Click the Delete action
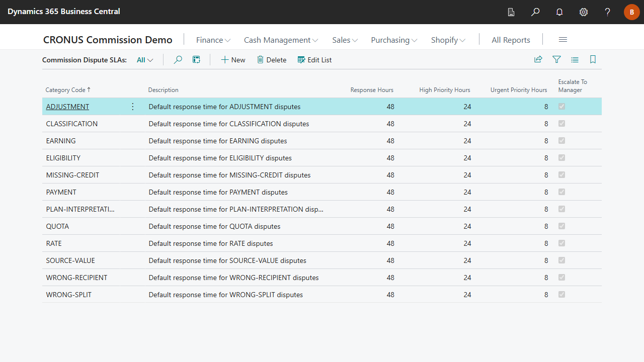The width and height of the screenshot is (644, 362). (272, 60)
